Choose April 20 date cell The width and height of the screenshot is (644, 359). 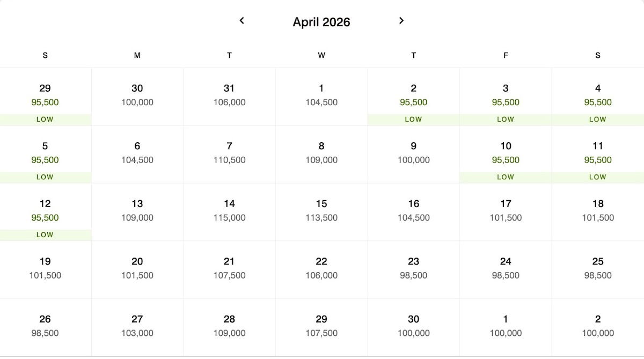137,269
